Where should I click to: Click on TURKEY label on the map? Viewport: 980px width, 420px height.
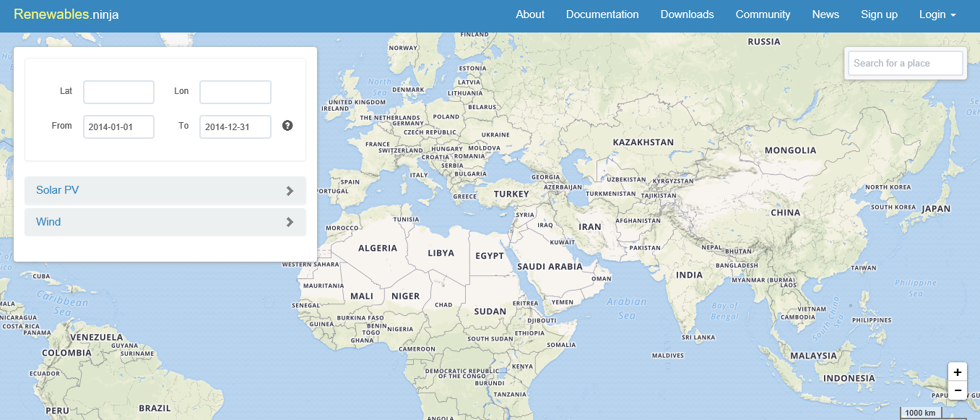(x=511, y=194)
